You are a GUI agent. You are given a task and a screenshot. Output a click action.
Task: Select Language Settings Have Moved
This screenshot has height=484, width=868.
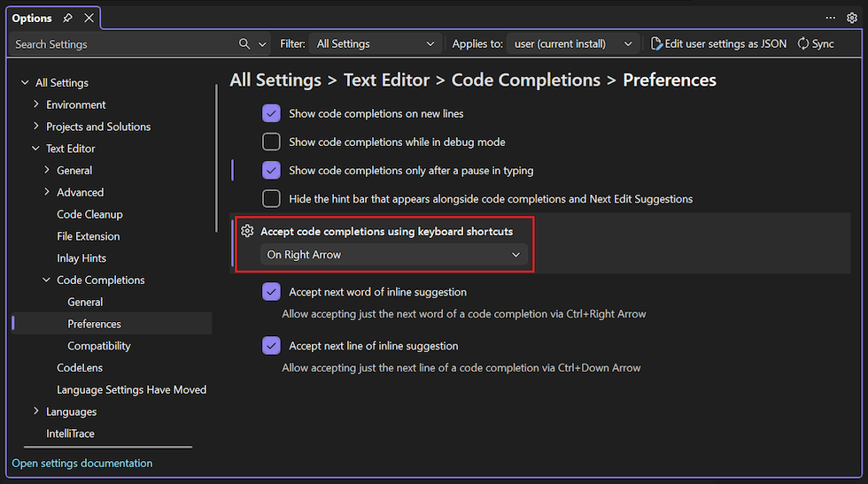click(x=132, y=389)
